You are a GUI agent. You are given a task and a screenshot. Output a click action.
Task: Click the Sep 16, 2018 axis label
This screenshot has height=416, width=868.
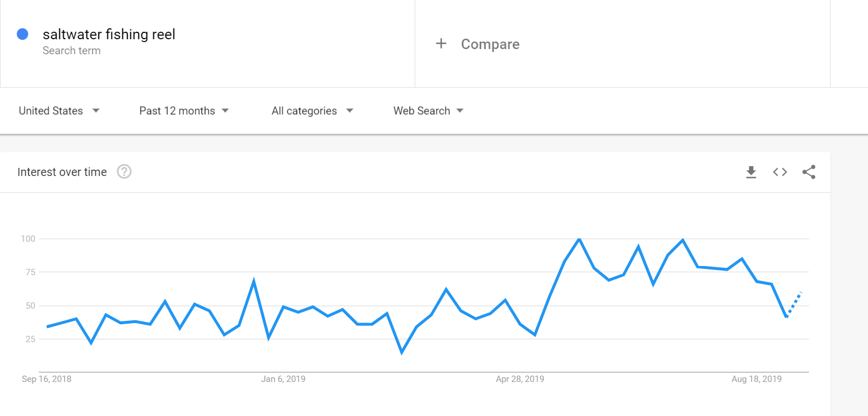47,379
